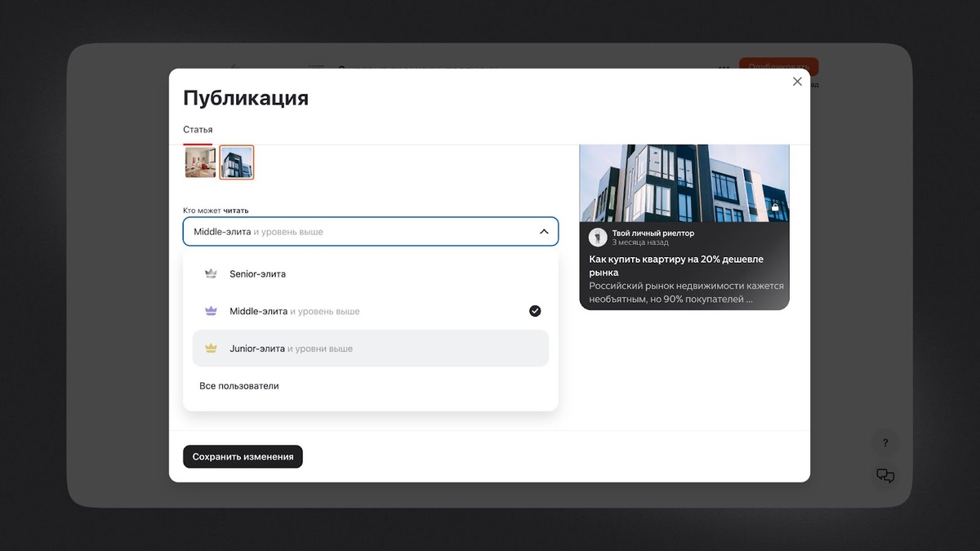This screenshot has width=980, height=551.
Task: Choose Все пользователи option
Action: (371, 385)
